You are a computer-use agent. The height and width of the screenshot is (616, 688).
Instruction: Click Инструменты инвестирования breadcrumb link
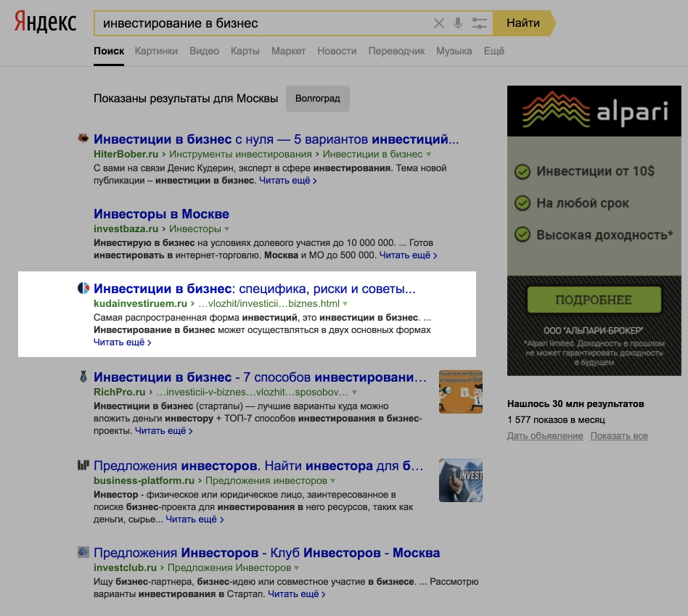tap(240, 154)
